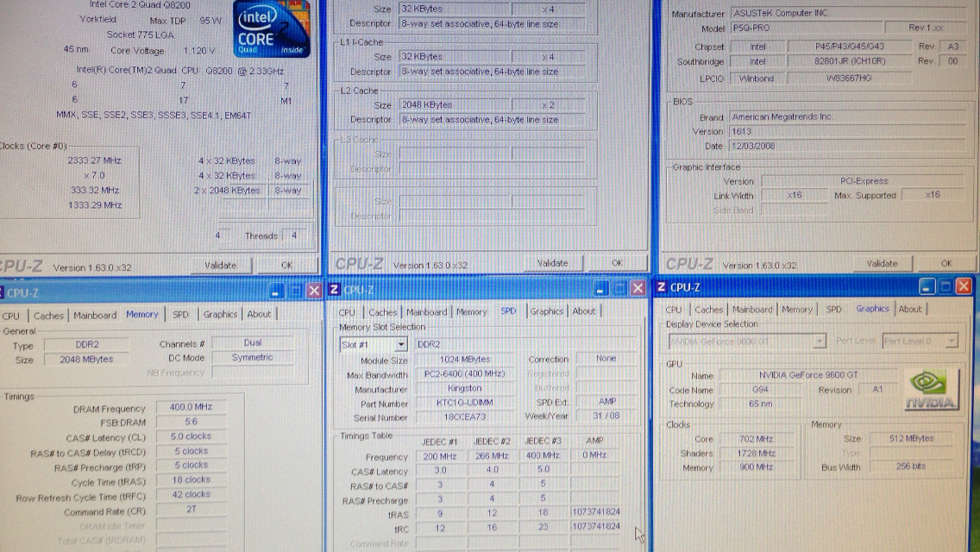The height and width of the screenshot is (552, 980).
Task: Click the Module Size 1024 MBytes field
Action: coord(464,360)
